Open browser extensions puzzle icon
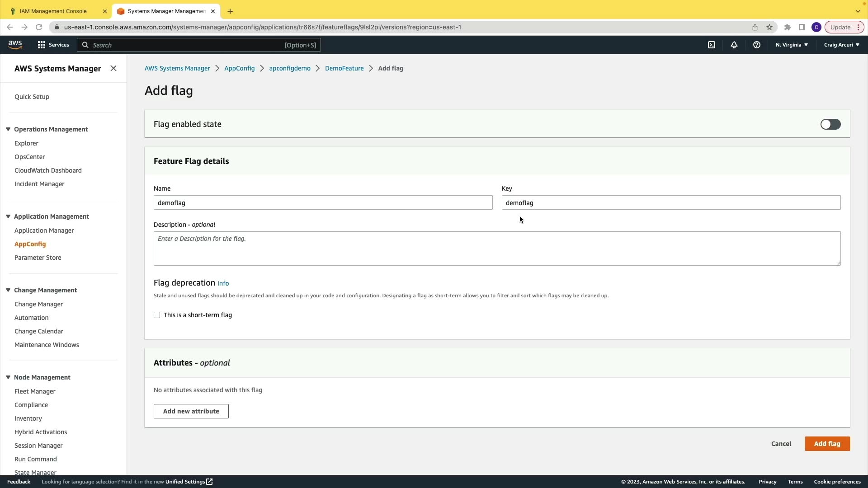Viewport: 868px width, 488px height. coord(788,27)
